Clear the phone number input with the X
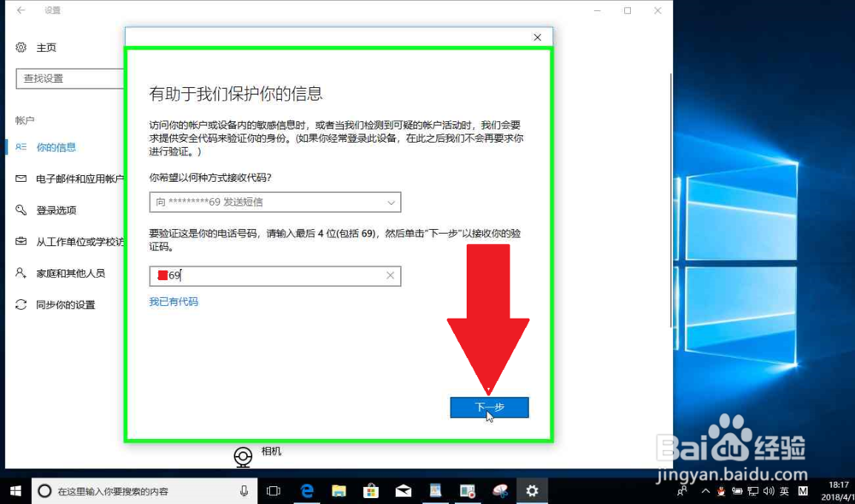This screenshot has height=504, width=855. point(391,276)
